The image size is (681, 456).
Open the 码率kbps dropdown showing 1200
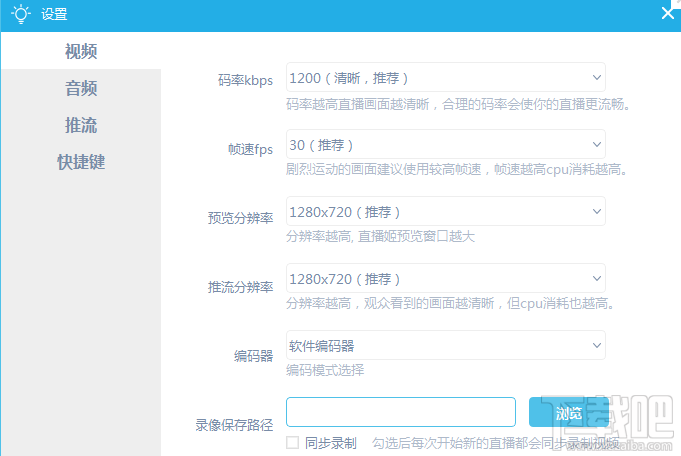446,77
